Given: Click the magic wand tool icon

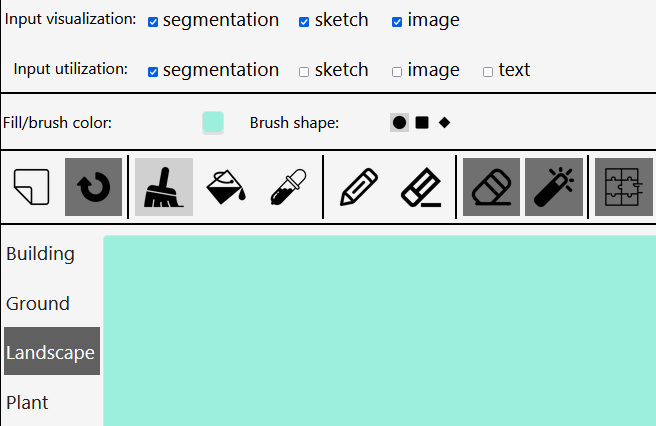Looking at the screenshot, I should 554,187.
